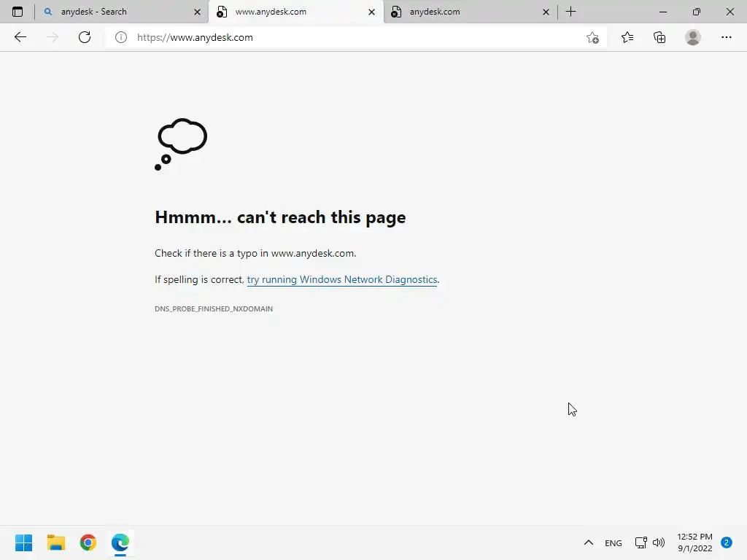747x560 pixels.
Task: Open the notifications badge showing 2
Action: click(x=726, y=542)
